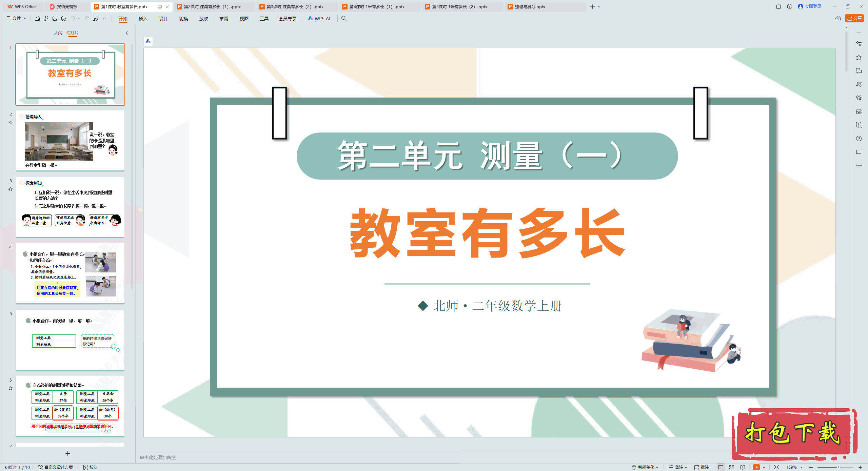Start slideshow with orange play button
Image resolution: width=868 pixels, height=471 pixels.
[x=756, y=467]
